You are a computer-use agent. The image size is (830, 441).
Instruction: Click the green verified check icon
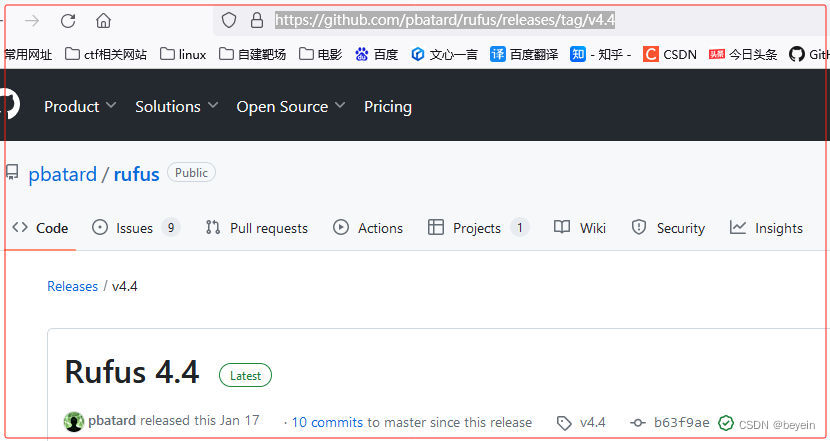point(726,423)
